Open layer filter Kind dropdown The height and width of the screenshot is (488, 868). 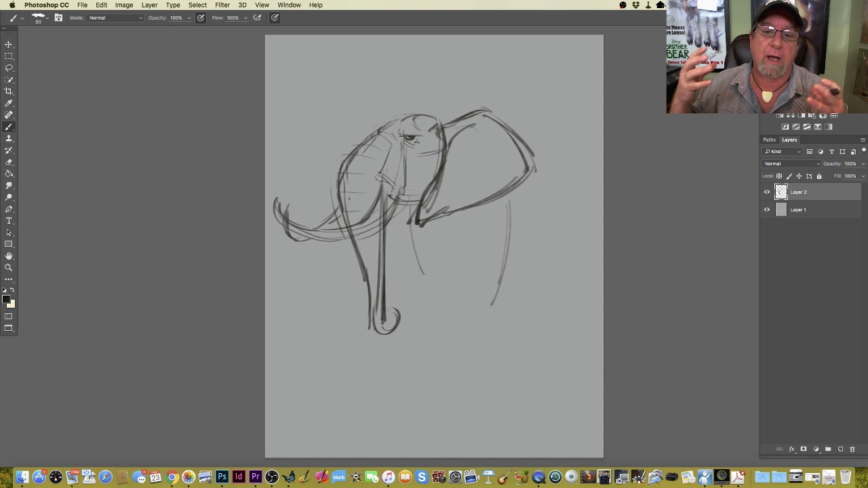pyautogui.click(x=783, y=151)
